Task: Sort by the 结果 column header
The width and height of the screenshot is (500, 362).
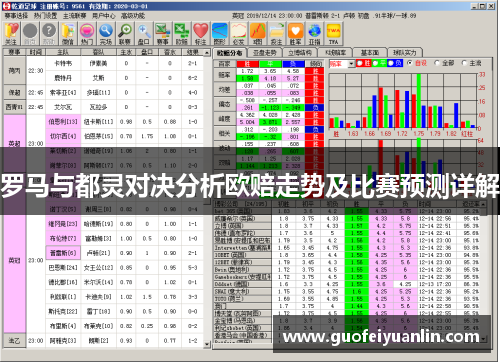Action: (193, 52)
